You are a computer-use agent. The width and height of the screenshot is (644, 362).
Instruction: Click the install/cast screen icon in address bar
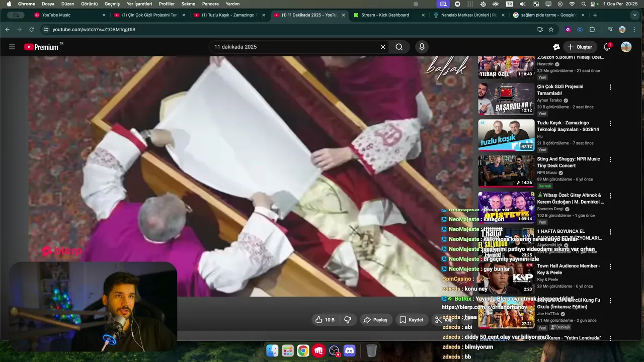tap(540, 30)
